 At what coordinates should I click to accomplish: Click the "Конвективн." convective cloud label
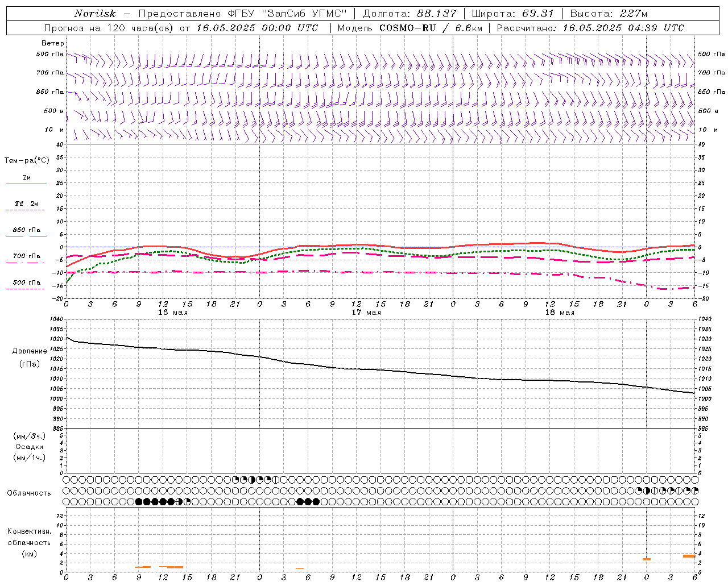(x=30, y=531)
